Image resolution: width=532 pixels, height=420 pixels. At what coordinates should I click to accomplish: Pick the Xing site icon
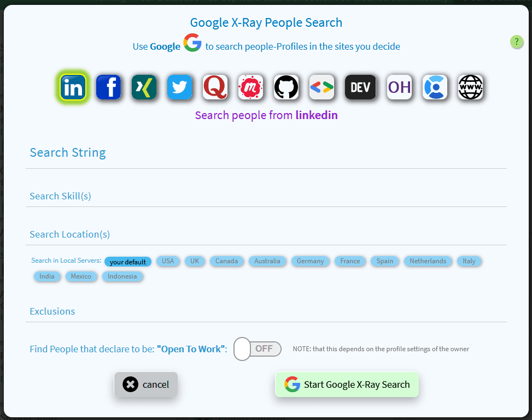144,87
